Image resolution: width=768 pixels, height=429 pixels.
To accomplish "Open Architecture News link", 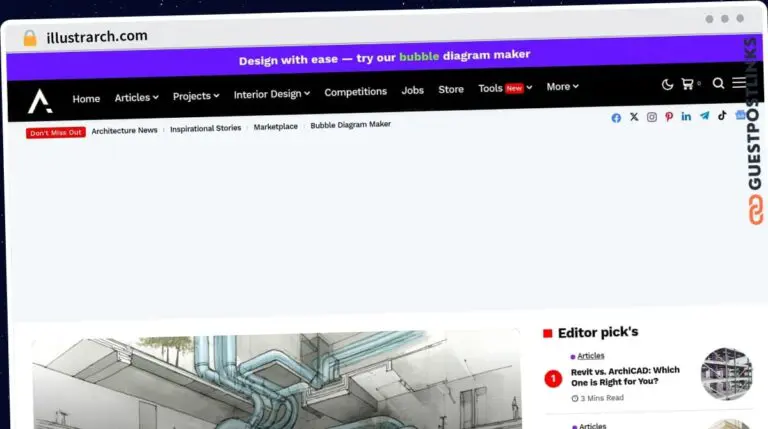I will (x=124, y=130).
